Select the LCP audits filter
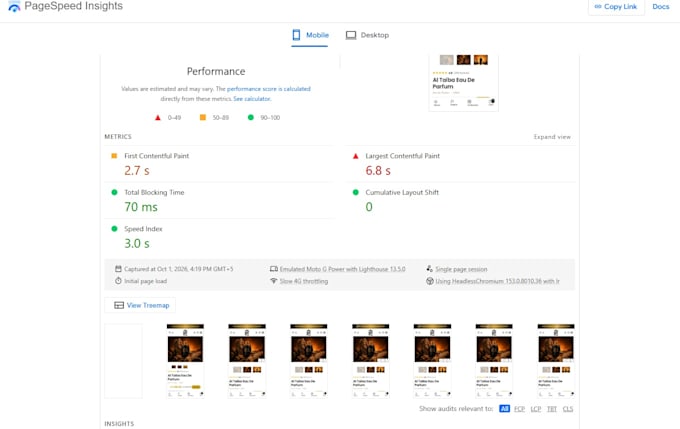Image resolution: width=680 pixels, height=429 pixels. (x=536, y=409)
